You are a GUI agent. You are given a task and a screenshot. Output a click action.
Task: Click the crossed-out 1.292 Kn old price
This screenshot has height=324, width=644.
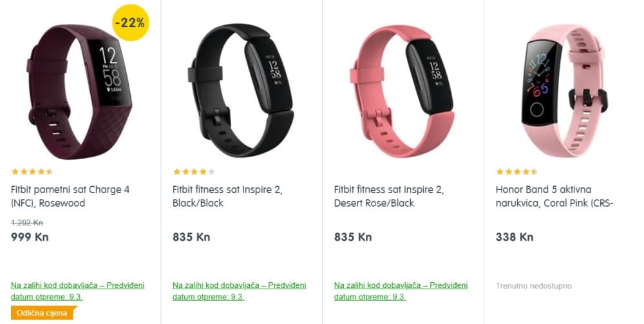[x=27, y=223]
